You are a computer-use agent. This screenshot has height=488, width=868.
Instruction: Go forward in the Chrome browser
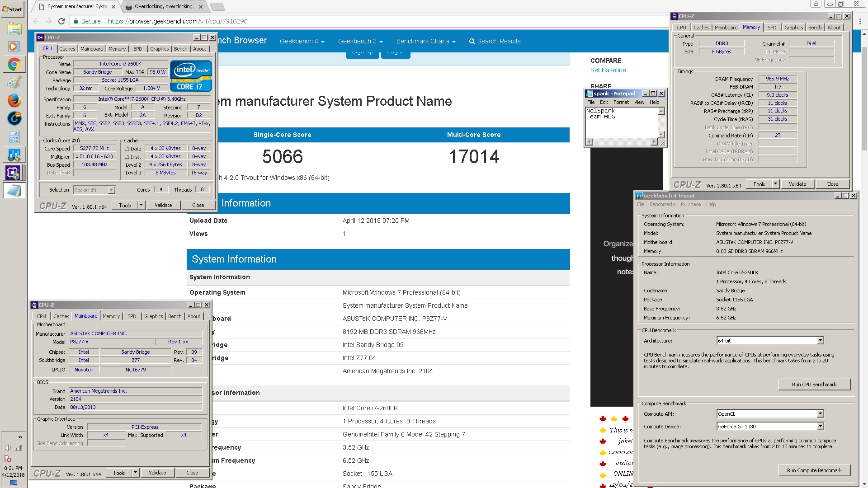click(x=49, y=21)
